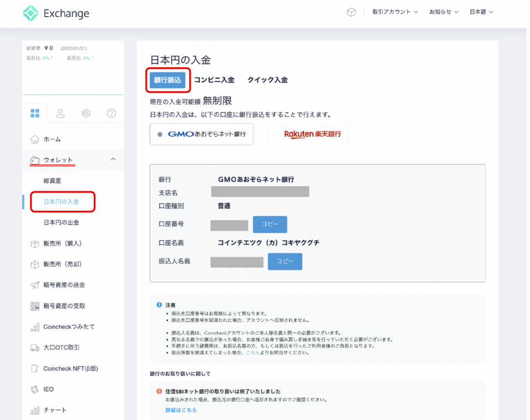Open the 日本語 language dropdown
Image resolution: width=530 pixels, height=420 pixels.
[481, 12]
